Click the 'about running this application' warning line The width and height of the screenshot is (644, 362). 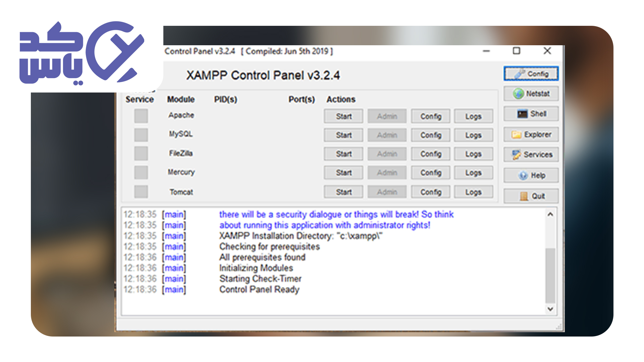(325, 225)
